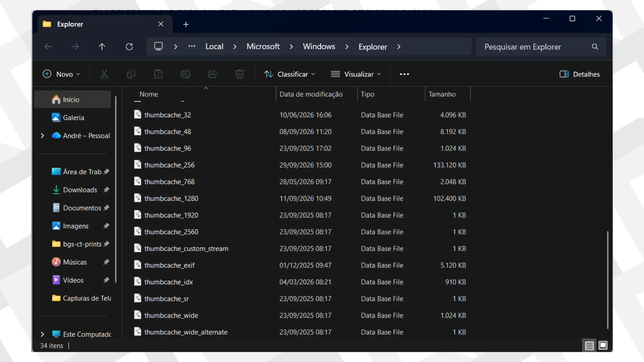644x362 pixels.
Task: Switch to large thumbnails view icon
Action: [x=603, y=346]
